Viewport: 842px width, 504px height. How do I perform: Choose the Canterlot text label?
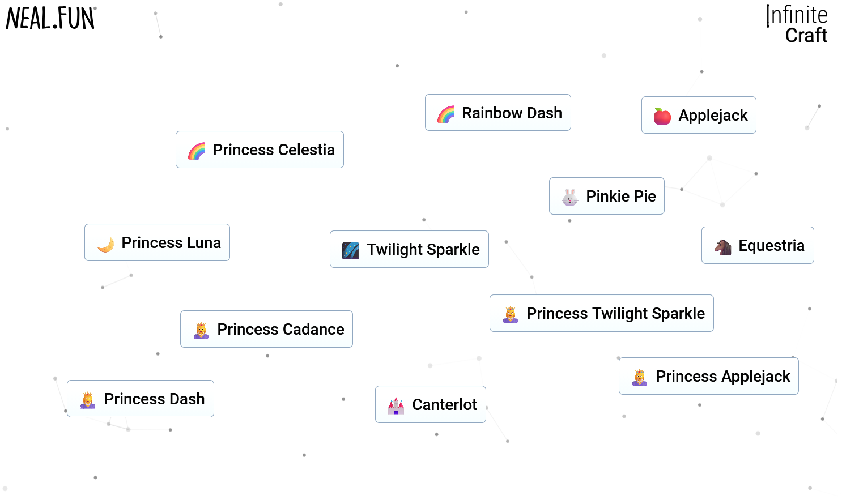[444, 405]
